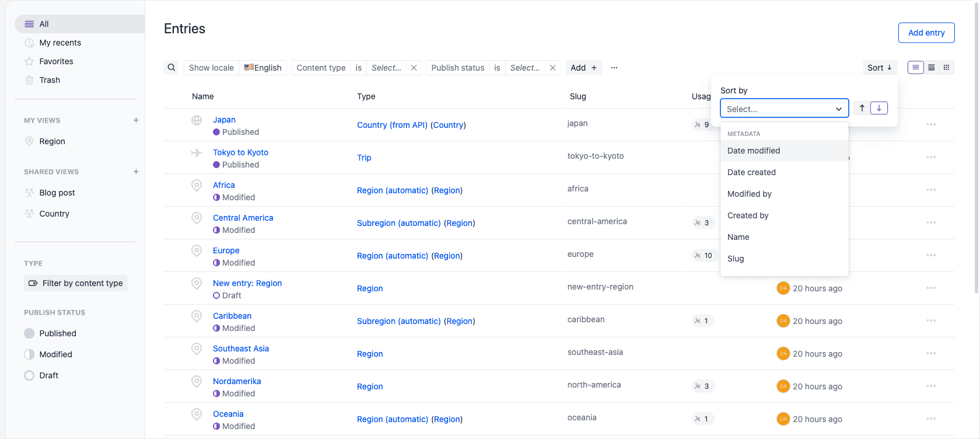Remove the Publish status filter
Image resolution: width=980 pixels, height=439 pixels.
click(x=552, y=68)
